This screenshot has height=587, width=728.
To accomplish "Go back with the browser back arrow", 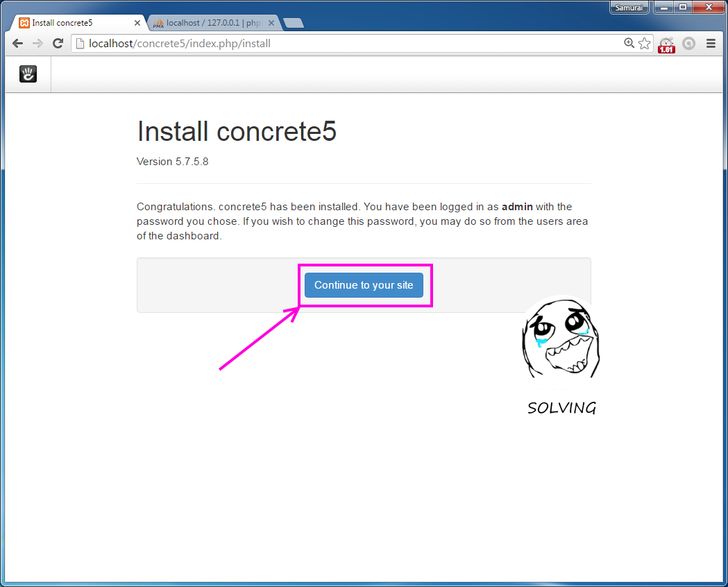I will click(17, 43).
